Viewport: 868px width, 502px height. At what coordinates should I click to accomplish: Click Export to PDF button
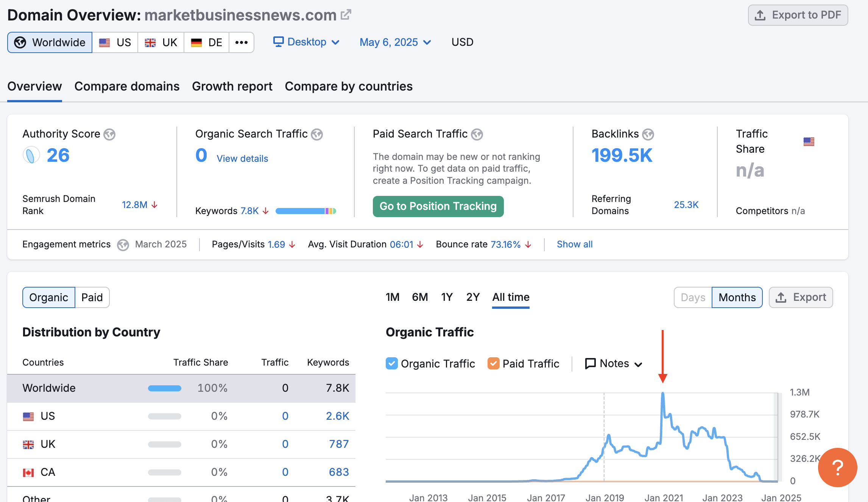click(798, 15)
